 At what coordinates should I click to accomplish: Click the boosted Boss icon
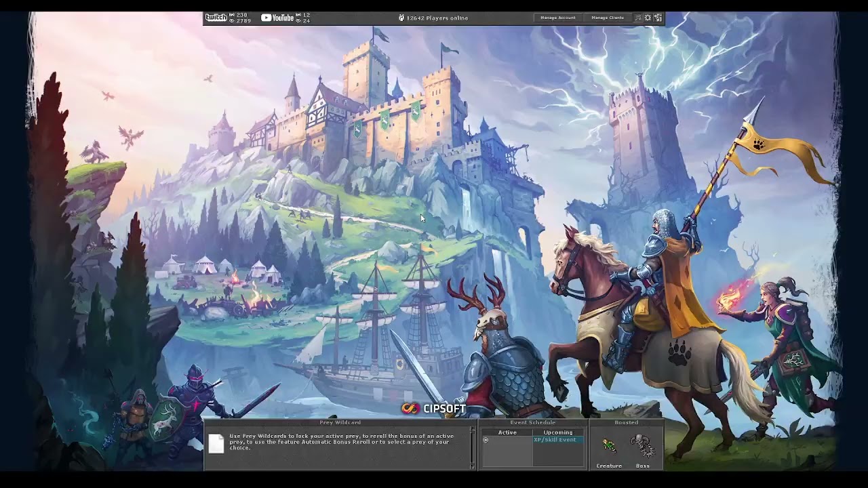643,447
